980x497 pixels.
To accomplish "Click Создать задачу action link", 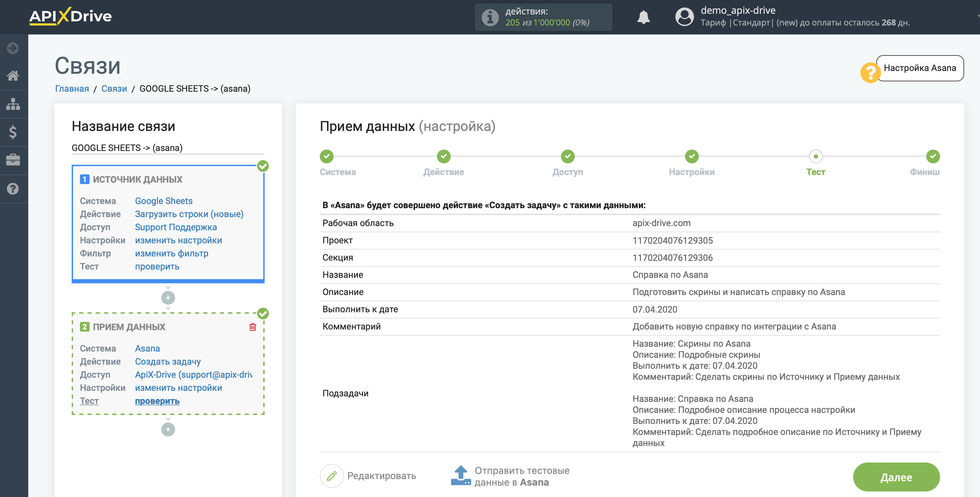I will tap(168, 362).
